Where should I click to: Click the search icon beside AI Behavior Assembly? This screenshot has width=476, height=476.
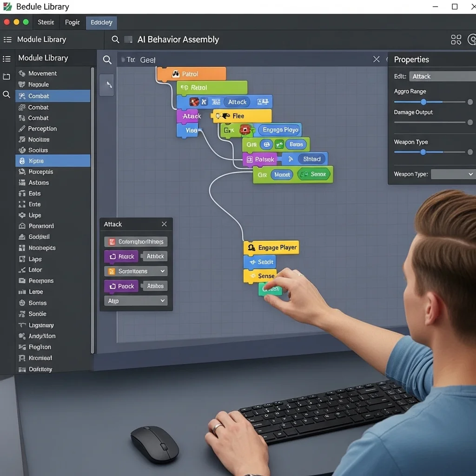[x=115, y=40]
